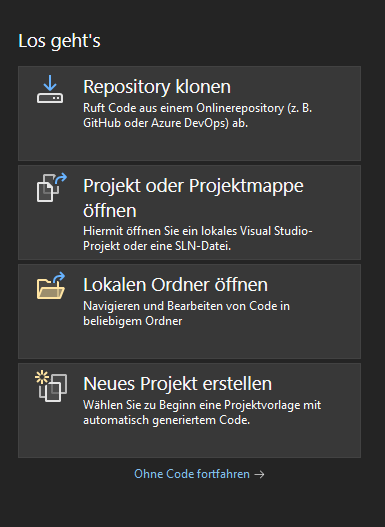
Task: Click the yellow open folder icon
Action: [x=51, y=286]
